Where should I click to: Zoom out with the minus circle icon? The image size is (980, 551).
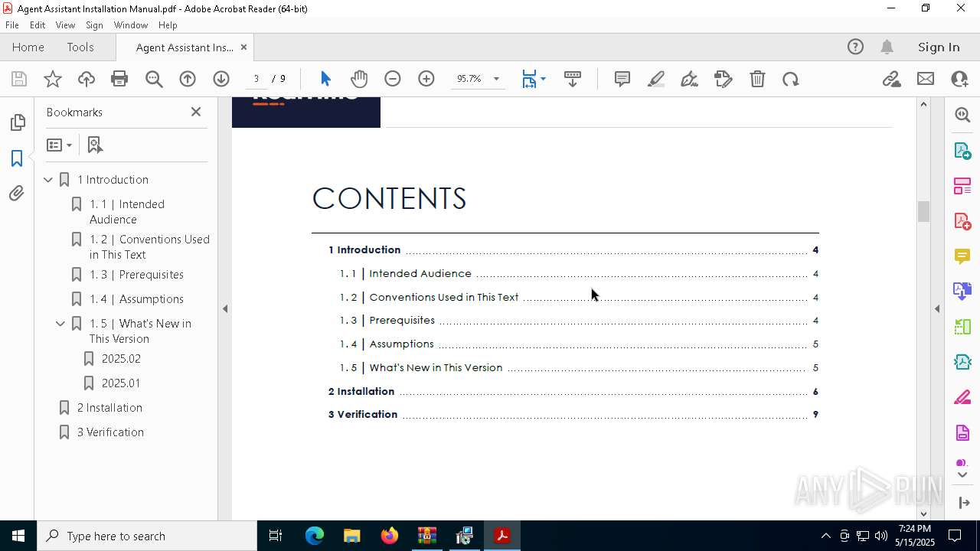coord(393,79)
